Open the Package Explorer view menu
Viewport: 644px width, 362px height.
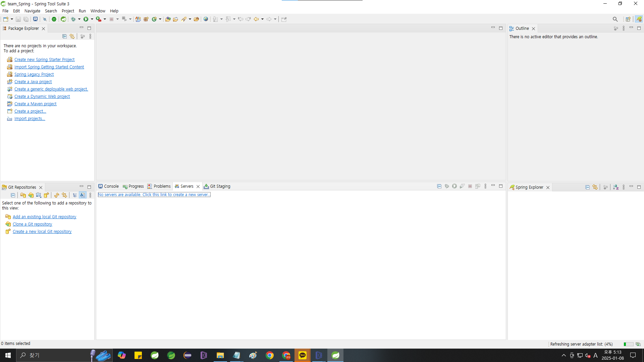tap(90, 36)
